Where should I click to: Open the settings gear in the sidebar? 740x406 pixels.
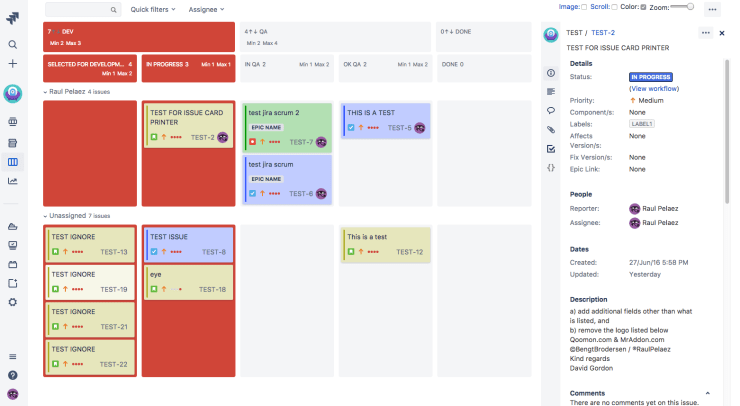13,302
